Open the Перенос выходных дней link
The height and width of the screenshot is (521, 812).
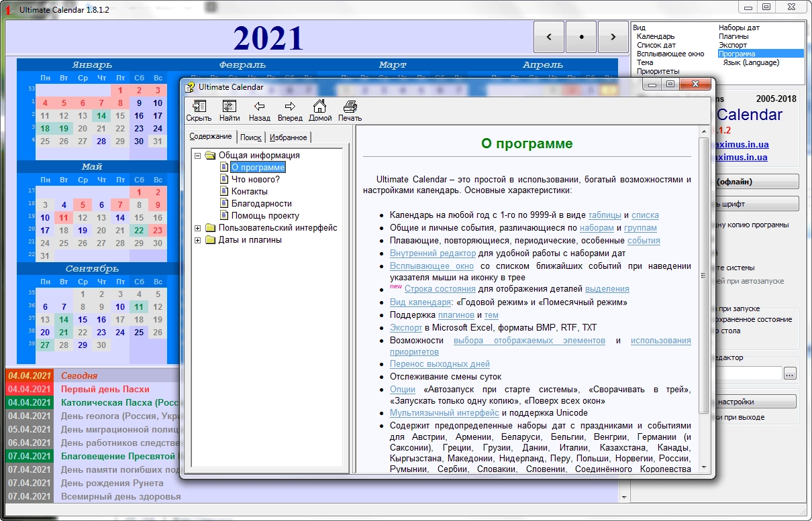point(440,364)
